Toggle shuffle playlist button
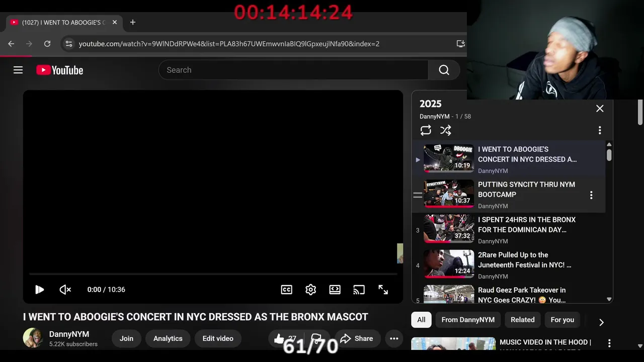The image size is (644, 362). (446, 130)
